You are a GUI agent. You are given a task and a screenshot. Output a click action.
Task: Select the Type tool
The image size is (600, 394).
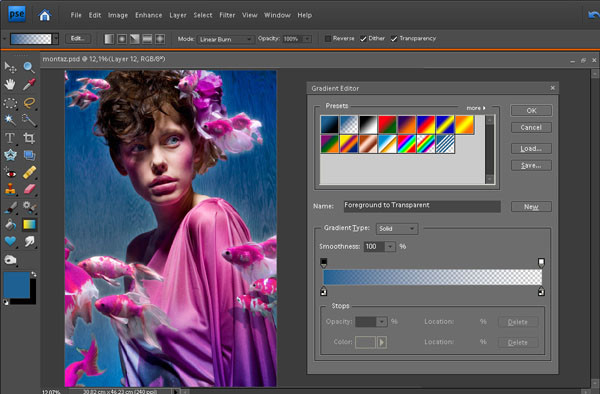click(10, 138)
